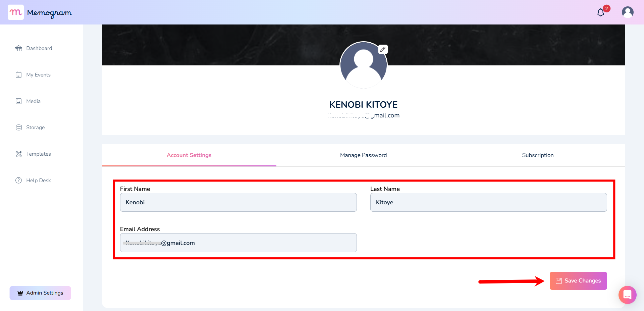644x311 pixels.
Task: Click the profile avatar picture
Action: (364, 65)
